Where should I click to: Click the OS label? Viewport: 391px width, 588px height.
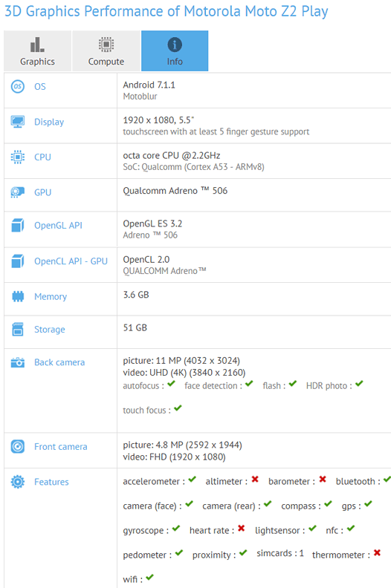pos(40,87)
